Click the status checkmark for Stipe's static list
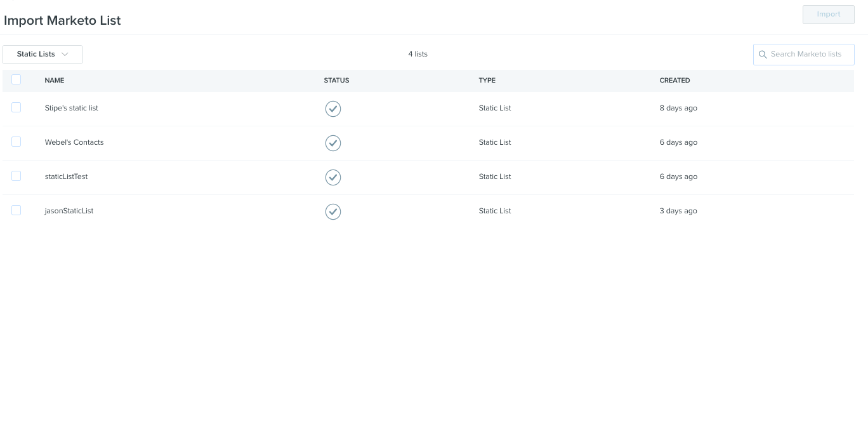Image resolution: width=868 pixels, height=447 pixels. click(x=333, y=109)
